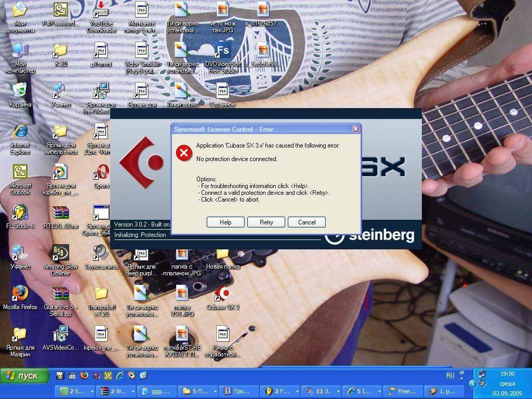Select Мой компьютер desktop icon
Image resolution: width=532 pixels, height=399 pixels.
[x=20, y=58]
